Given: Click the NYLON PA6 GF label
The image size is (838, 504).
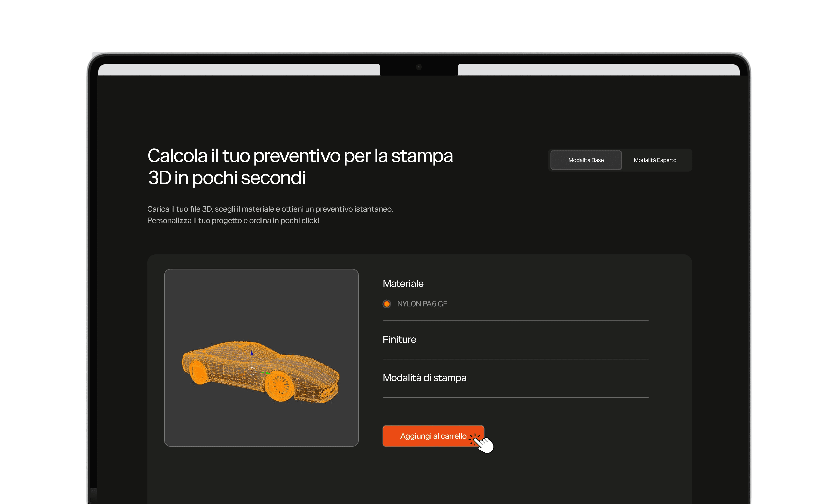Looking at the screenshot, I should pos(422,304).
